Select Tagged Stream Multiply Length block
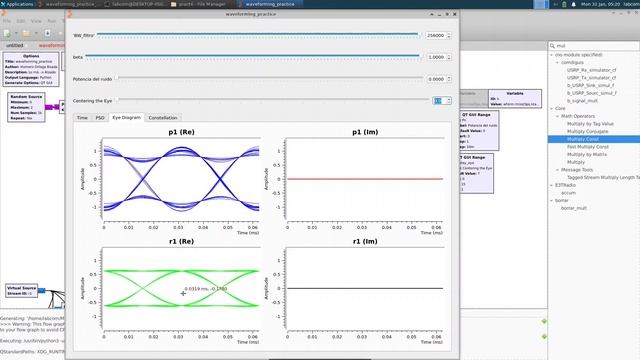Viewport: 640px width, 360px height. [603, 178]
